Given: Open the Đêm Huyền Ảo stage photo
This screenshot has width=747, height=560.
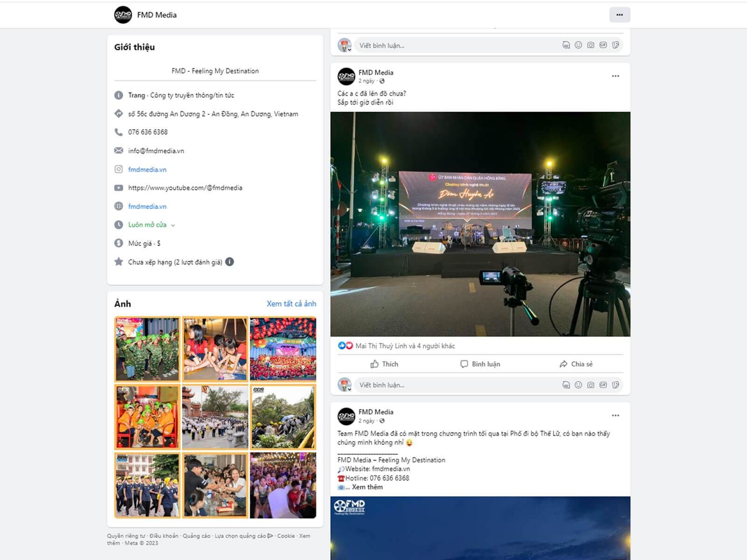Looking at the screenshot, I should [480, 224].
